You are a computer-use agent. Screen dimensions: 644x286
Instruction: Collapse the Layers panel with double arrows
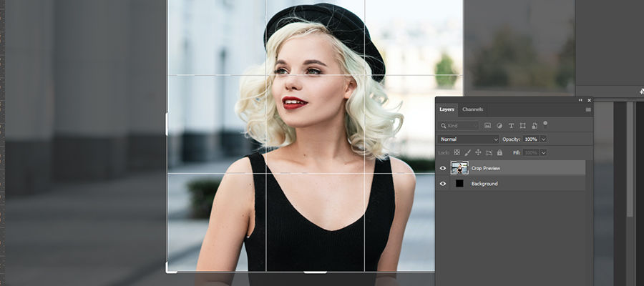pyautogui.click(x=580, y=100)
